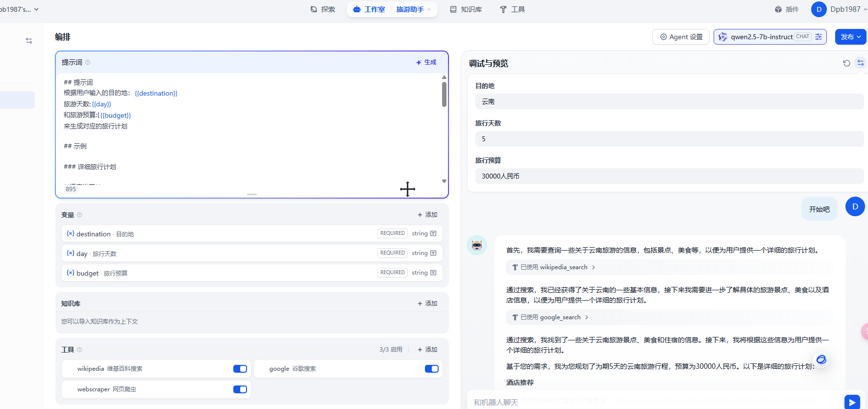
Task: Go to the 探索 explore tab
Action: [323, 9]
